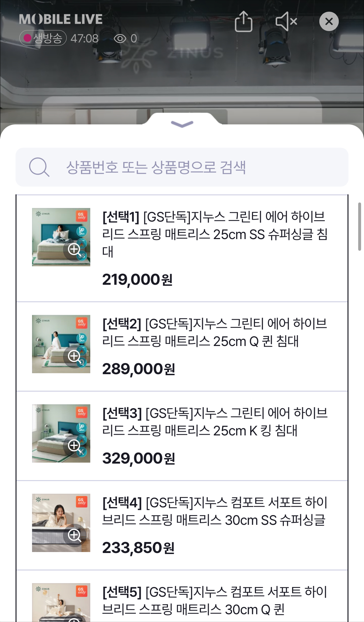Click the product list scrollbar thumb
Image resolution: width=364 pixels, height=622 pixels.
point(359,226)
